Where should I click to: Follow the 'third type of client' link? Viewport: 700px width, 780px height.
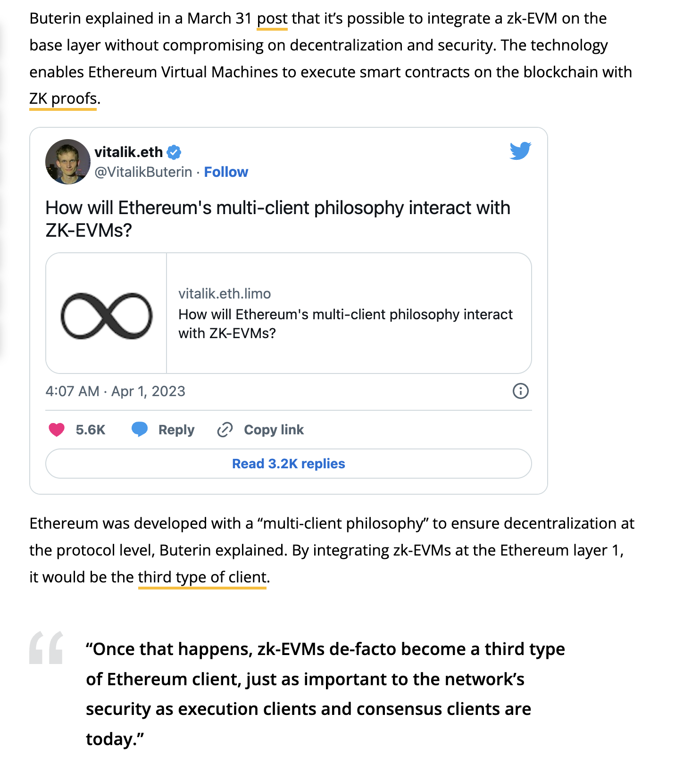tap(202, 577)
